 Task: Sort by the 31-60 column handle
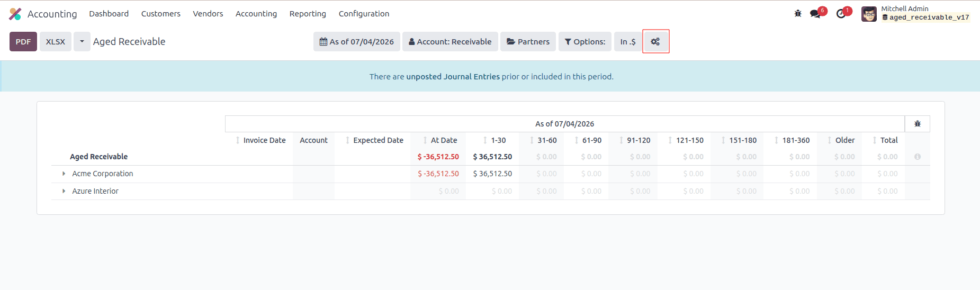tap(532, 140)
